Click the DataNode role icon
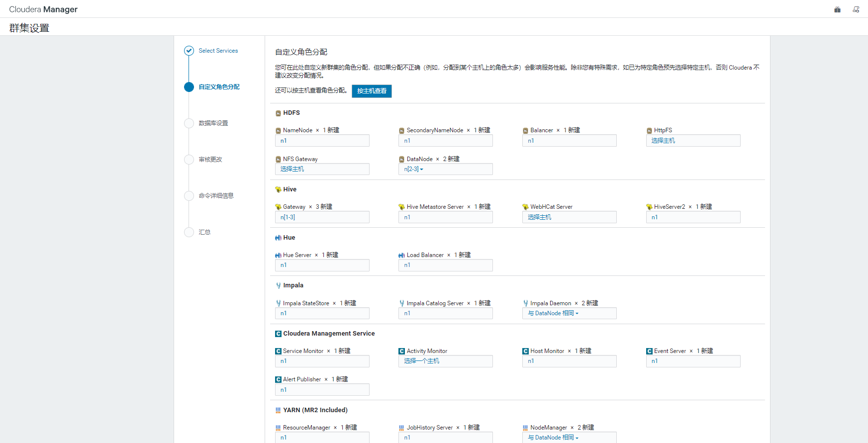Image resolution: width=868 pixels, height=443 pixels. 402,160
